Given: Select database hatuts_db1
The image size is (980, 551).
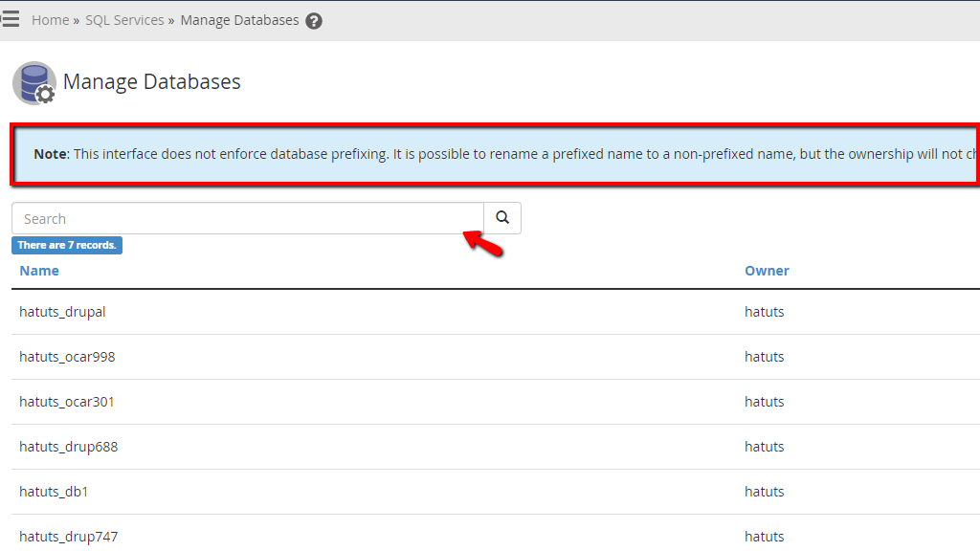Looking at the screenshot, I should 54,492.
